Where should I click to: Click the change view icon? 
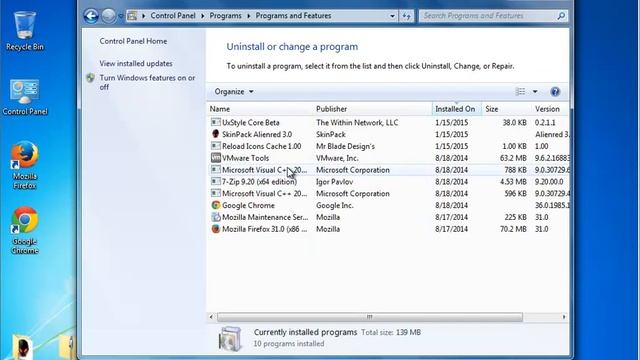point(520,91)
